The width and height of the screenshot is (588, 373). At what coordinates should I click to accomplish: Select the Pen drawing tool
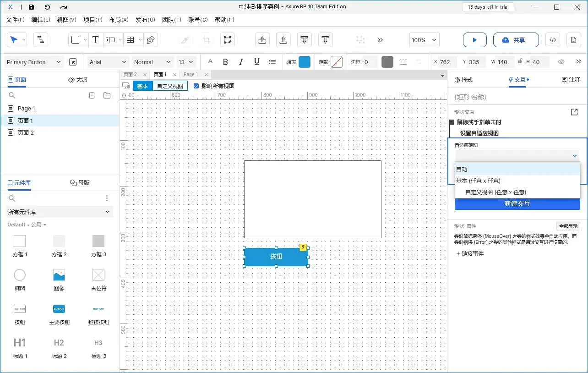(x=150, y=40)
